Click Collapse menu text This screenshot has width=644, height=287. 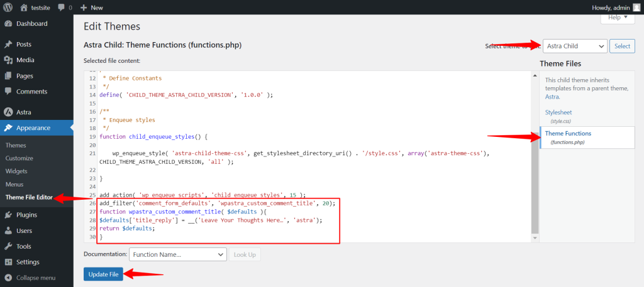[x=36, y=278]
